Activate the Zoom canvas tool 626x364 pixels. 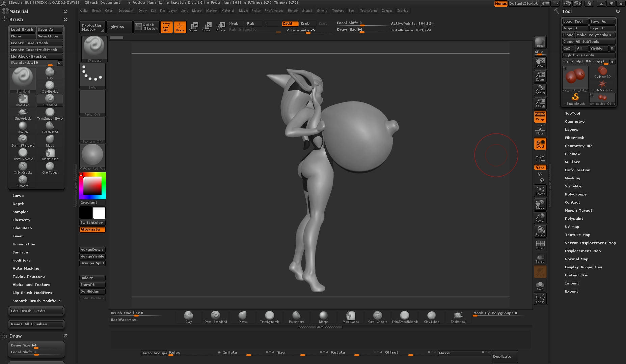point(540,76)
